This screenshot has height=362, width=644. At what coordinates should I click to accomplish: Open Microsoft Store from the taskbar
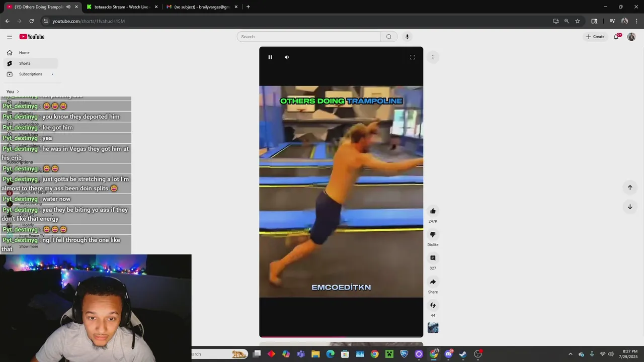[345, 354]
